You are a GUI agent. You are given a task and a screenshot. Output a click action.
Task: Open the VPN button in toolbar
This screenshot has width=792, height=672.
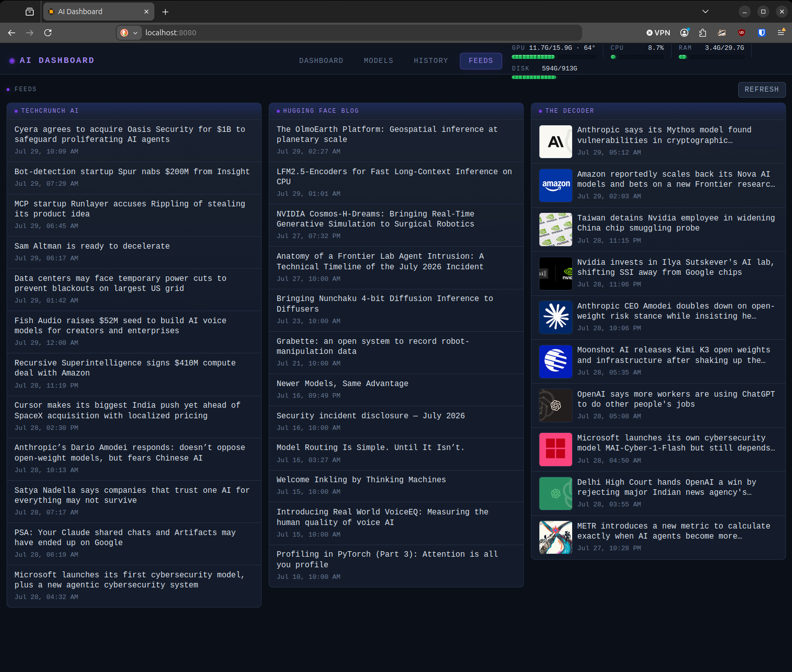[658, 33]
